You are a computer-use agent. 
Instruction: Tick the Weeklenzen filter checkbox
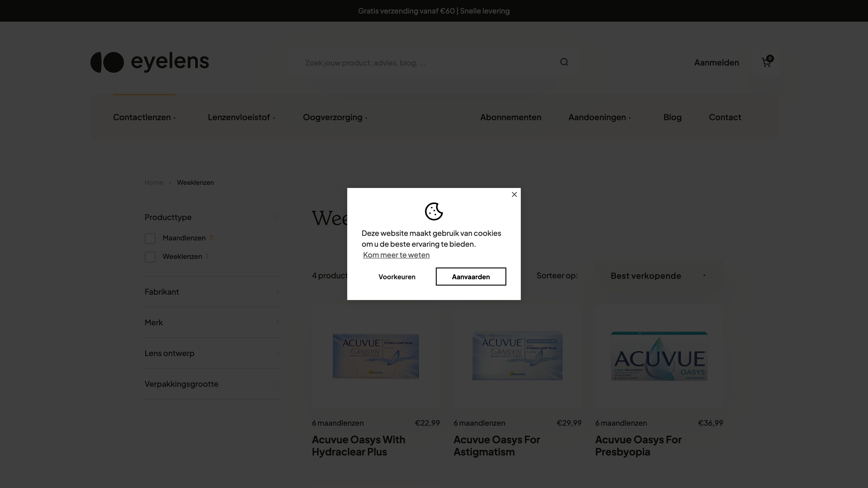click(150, 257)
